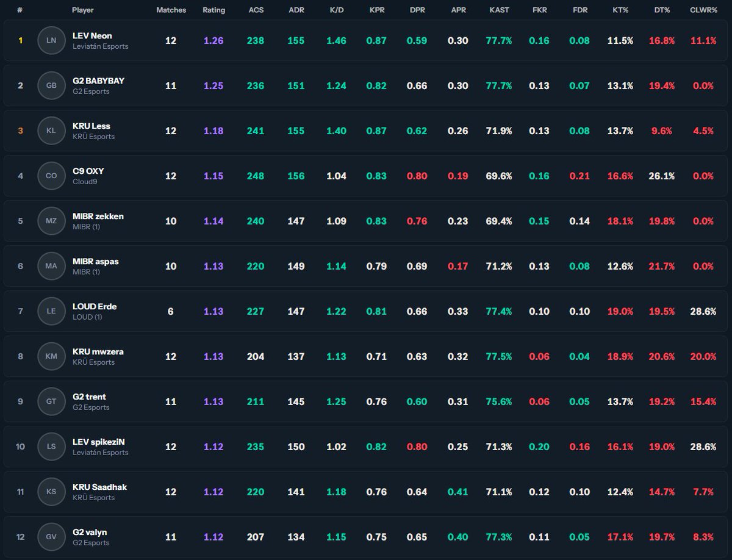Image resolution: width=732 pixels, height=560 pixels.
Task: Click KRU Less's 9.6% DT% value
Action: point(662,131)
